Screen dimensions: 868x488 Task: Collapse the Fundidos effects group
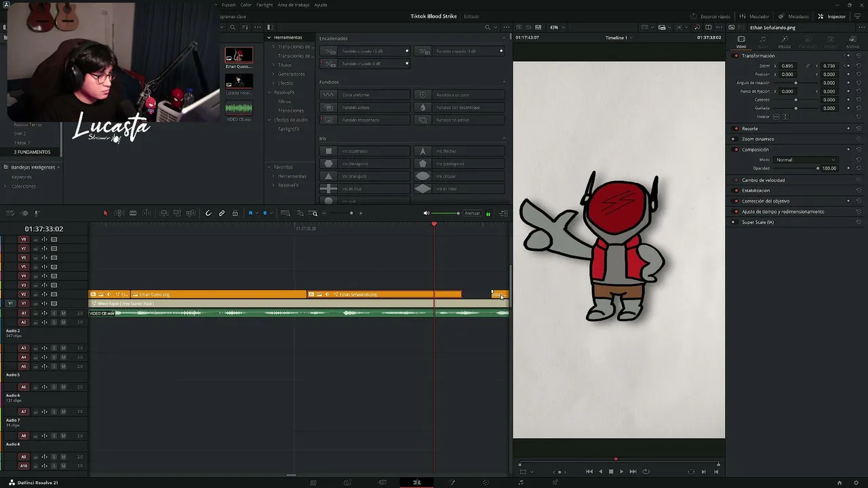click(x=504, y=82)
